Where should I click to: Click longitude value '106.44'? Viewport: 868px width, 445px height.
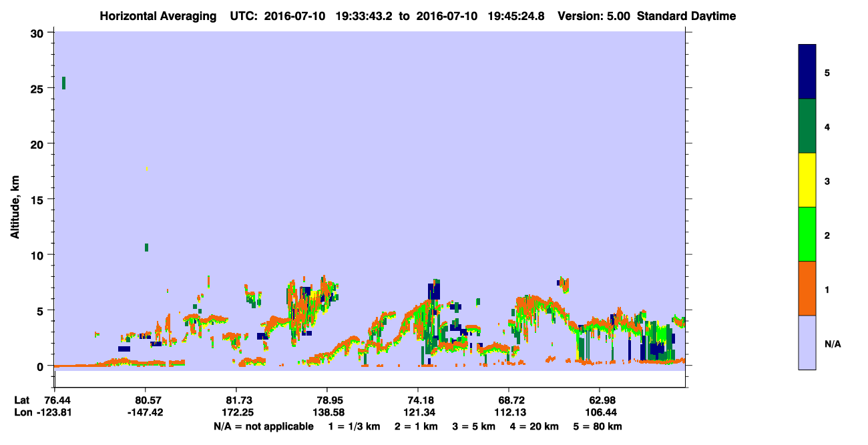coord(600,412)
